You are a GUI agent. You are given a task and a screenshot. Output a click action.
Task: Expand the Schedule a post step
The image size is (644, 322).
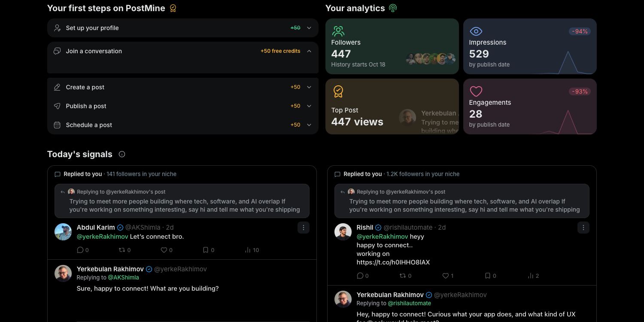(309, 125)
